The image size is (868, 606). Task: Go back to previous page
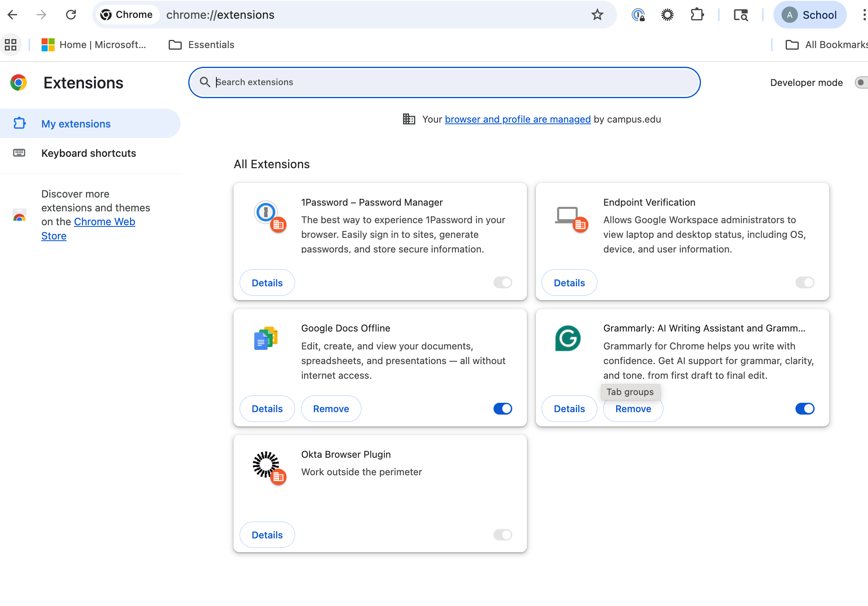point(12,15)
